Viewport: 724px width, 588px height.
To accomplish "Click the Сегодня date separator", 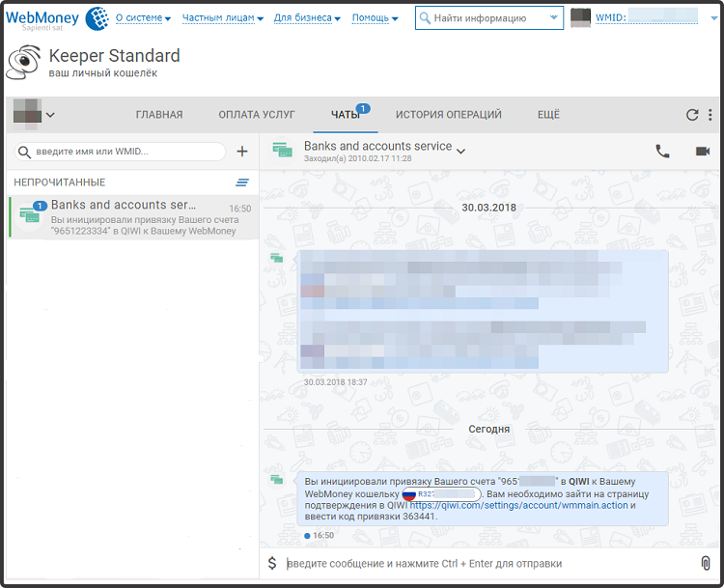I will tap(489, 429).
